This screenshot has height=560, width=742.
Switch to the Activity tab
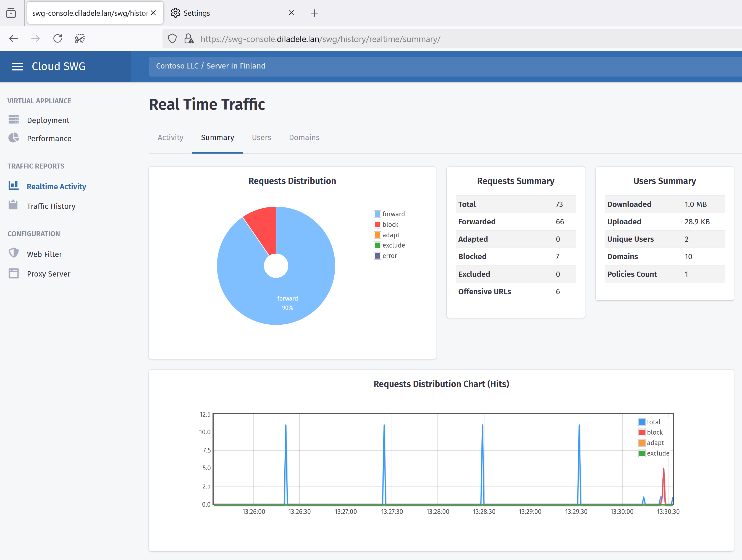coord(171,138)
